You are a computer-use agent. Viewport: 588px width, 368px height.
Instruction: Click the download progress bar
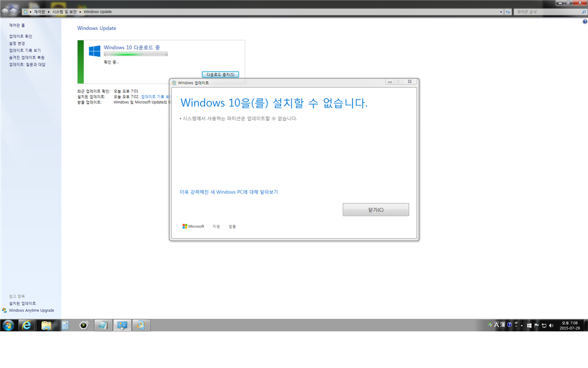pyautogui.click(x=136, y=54)
